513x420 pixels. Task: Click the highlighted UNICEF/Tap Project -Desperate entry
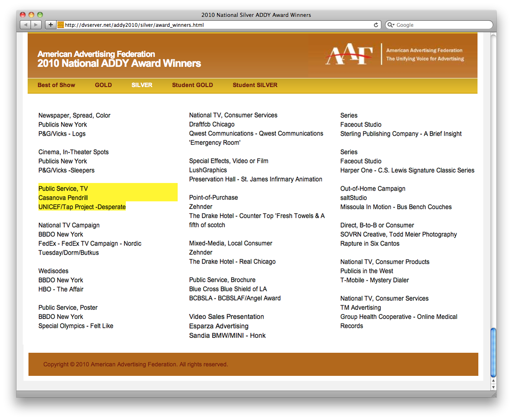[82, 207]
